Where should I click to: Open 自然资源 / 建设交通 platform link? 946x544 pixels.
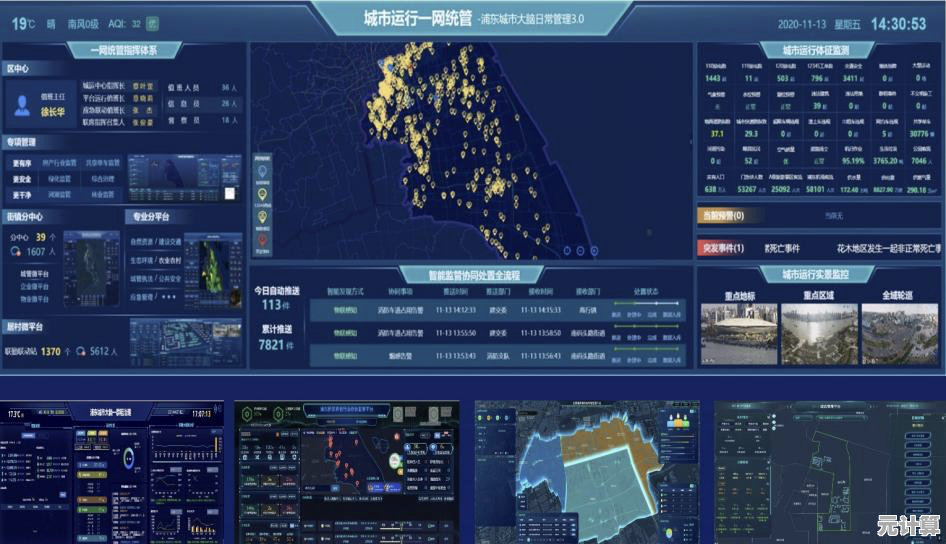tap(155, 241)
